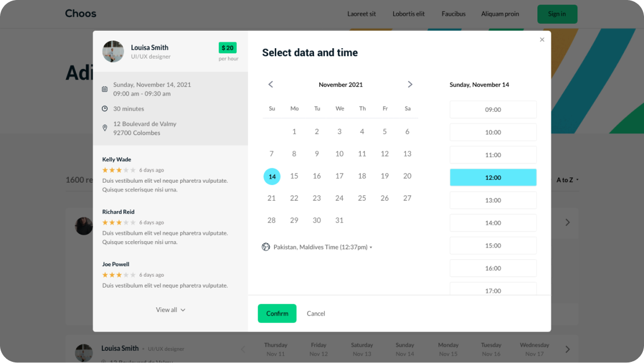Click the globe timezone icon
Screen dimensions: 644x363
266,247
